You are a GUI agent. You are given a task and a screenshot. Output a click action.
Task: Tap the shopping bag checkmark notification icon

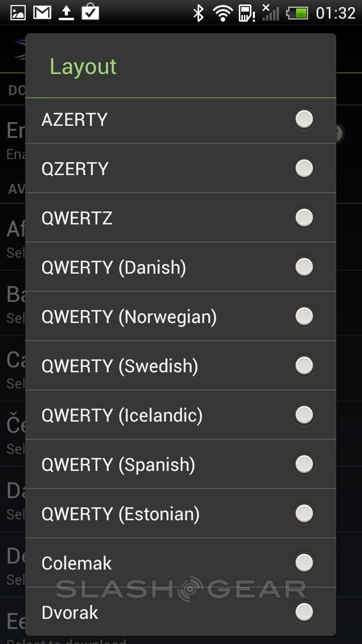tap(90, 12)
